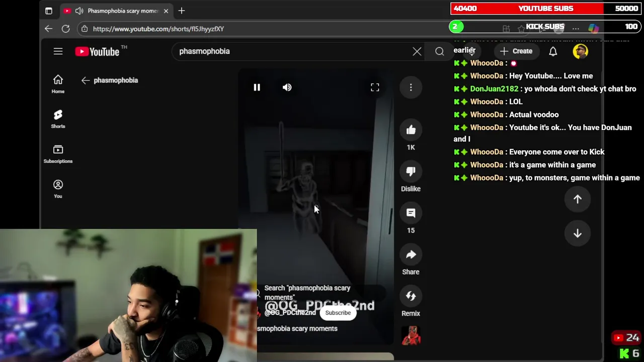
Task: Subscribe to @OG_PDCthe2nd
Action: tap(338, 313)
